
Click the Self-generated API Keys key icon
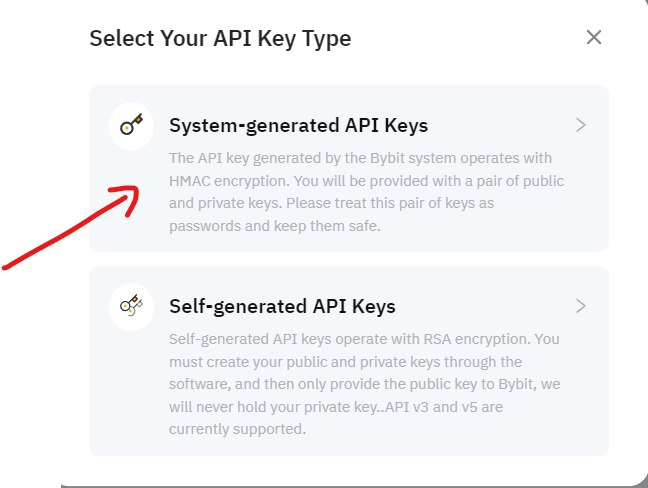point(131,306)
